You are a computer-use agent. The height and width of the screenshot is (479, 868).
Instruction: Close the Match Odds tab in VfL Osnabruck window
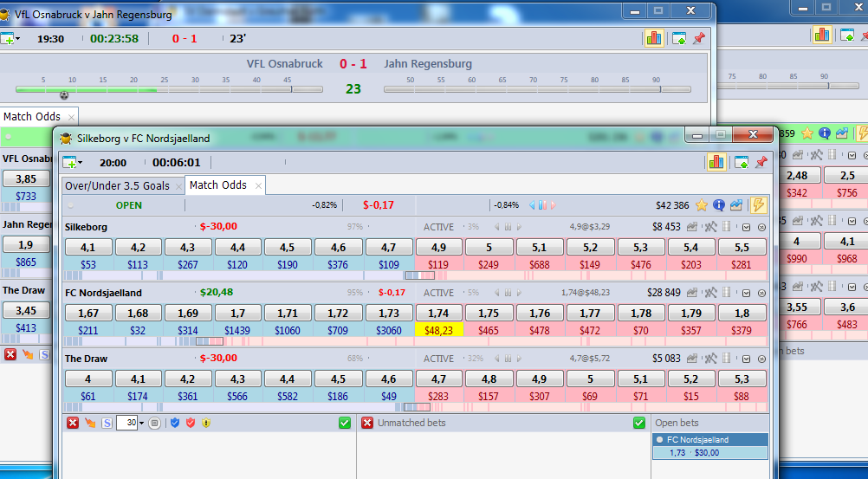71,117
